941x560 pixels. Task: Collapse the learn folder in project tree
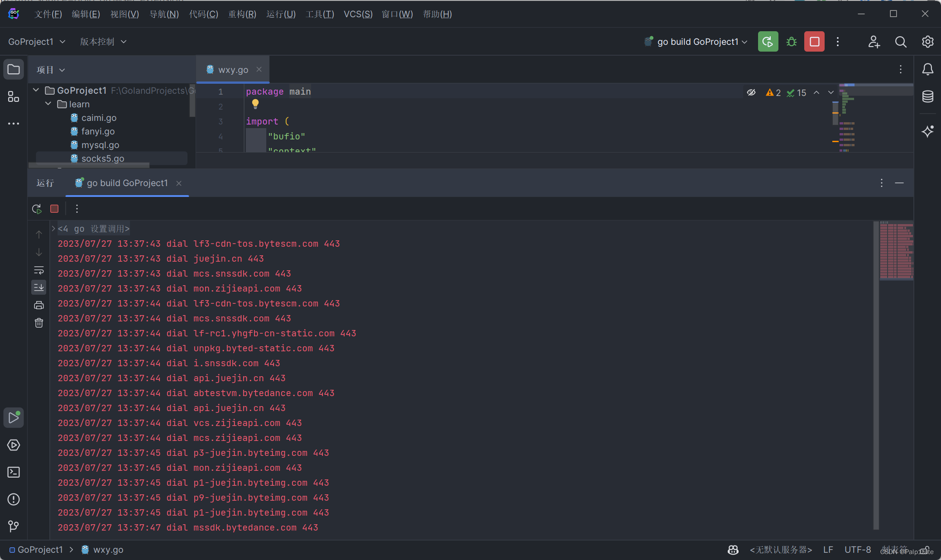[x=48, y=104]
